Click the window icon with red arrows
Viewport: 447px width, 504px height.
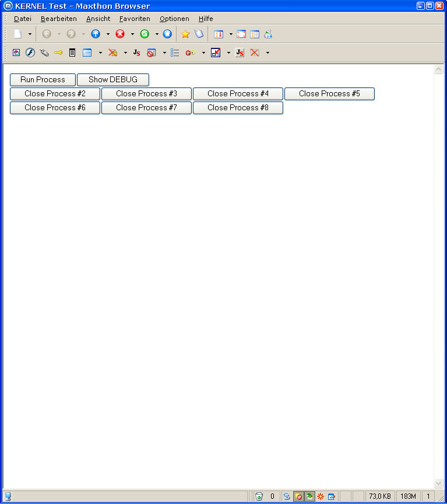219,34
